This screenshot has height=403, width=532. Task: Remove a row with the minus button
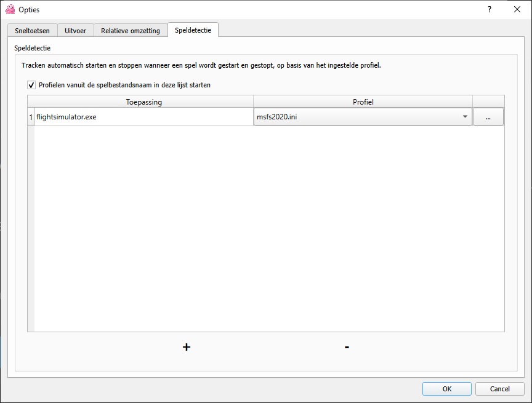point(347,347)
